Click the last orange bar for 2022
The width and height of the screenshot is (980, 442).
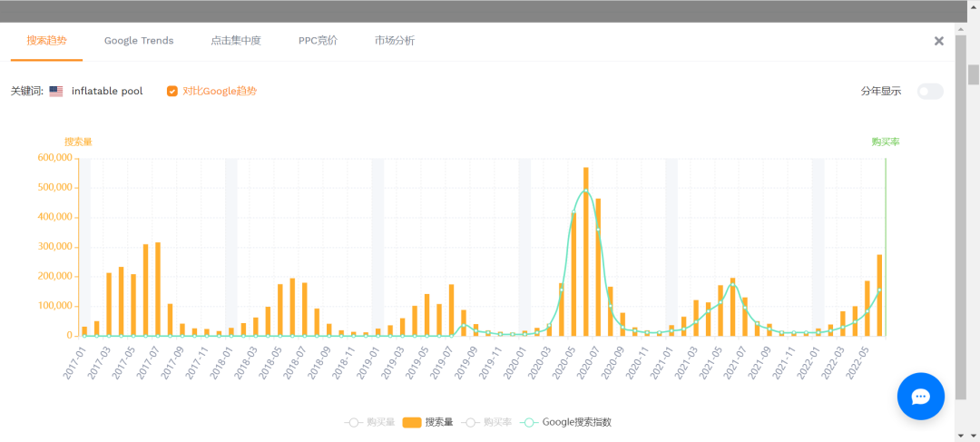879,295
